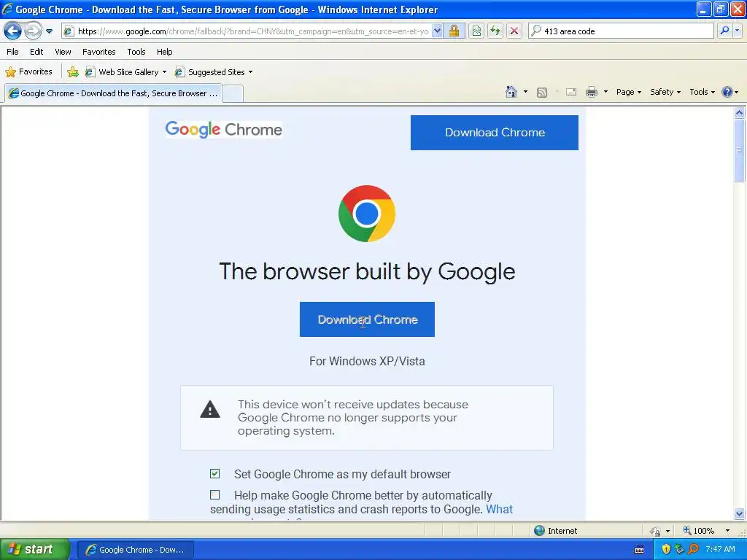The height and width of the screenshot is (560, 747).
Task: Click the security lock icon in address bar
Action: coord(454,31)
